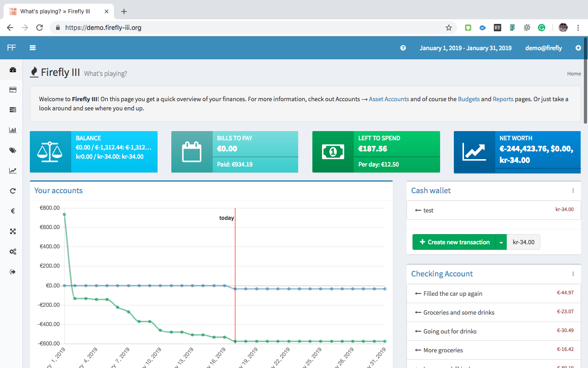Open Cash wallet box options menu
The image size is (588, 368).
point(573,190)
